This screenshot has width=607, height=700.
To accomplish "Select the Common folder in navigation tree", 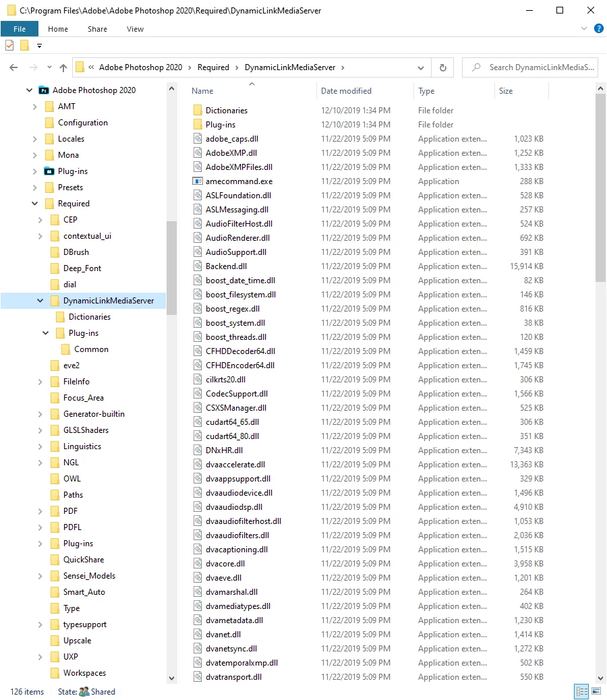I will [91, 349].
